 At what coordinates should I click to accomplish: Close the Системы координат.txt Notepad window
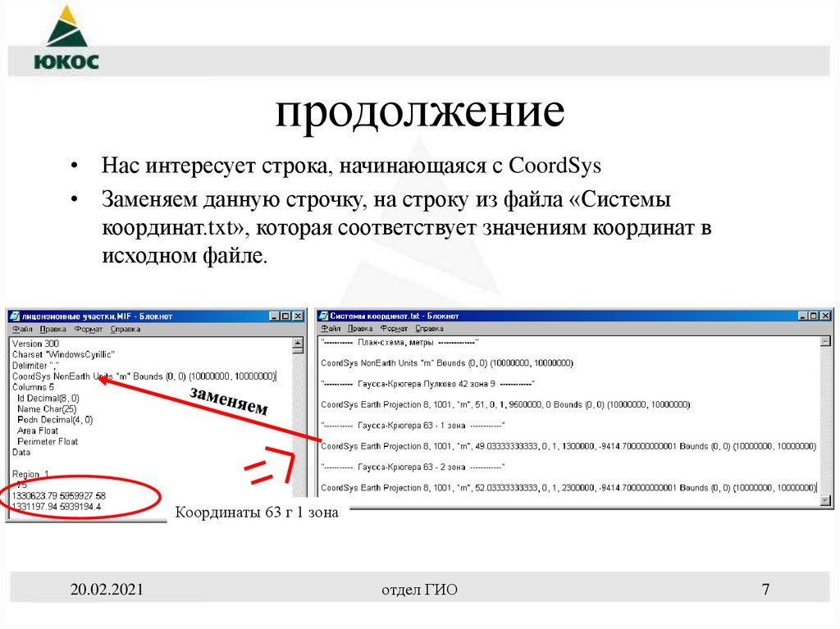825,315
